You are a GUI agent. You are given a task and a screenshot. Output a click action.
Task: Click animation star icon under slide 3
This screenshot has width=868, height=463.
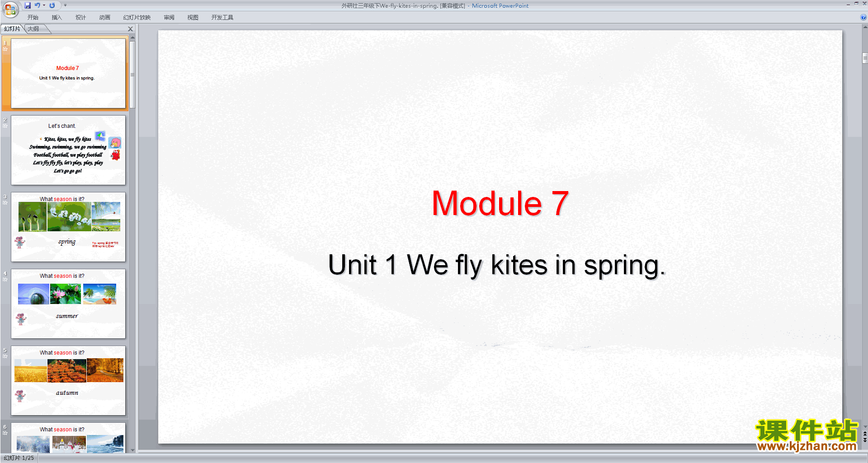(5, 203)
